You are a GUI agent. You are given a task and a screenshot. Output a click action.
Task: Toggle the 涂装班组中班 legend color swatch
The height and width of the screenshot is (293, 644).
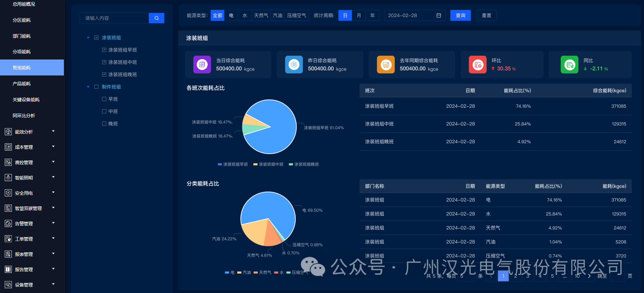pyautogui.click(x=255, y=165)
